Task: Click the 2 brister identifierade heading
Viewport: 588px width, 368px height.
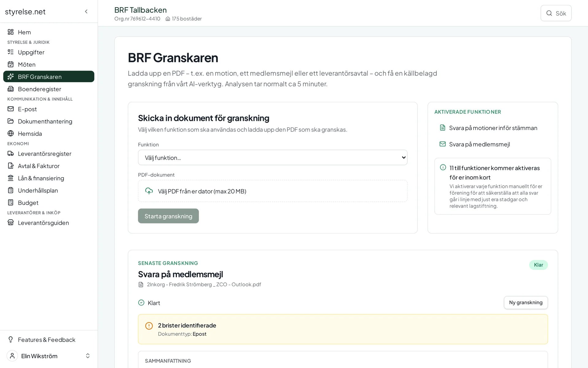Action: 187,325
